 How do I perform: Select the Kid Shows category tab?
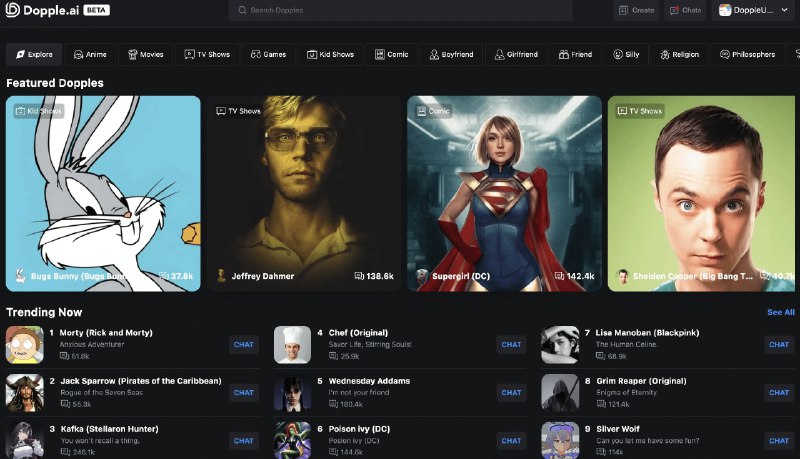(x=331, y=55)
